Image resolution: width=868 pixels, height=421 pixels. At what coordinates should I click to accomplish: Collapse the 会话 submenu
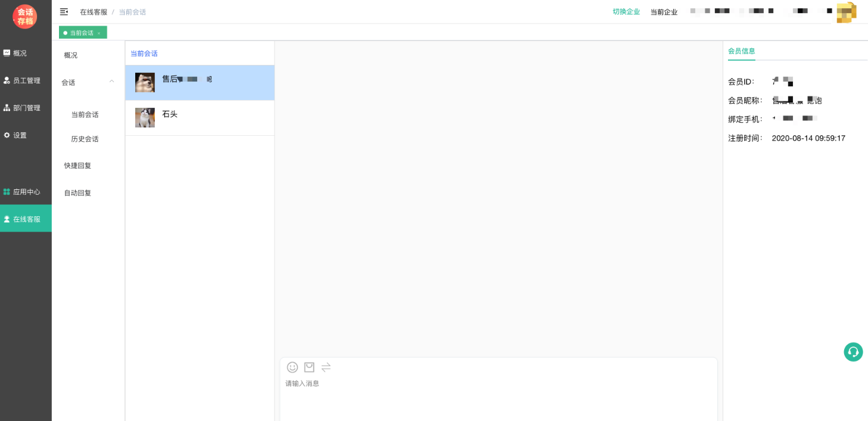(x=111, y=82)
